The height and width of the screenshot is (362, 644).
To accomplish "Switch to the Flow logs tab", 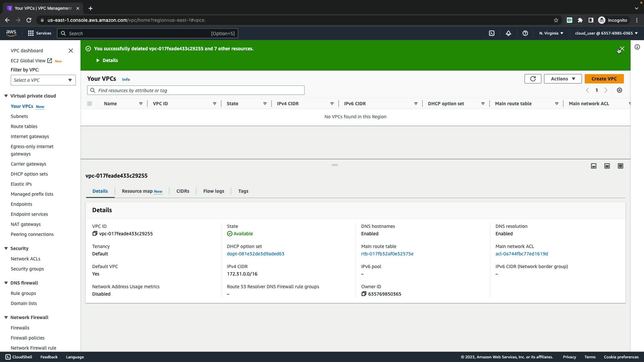I will coord(213,191).
